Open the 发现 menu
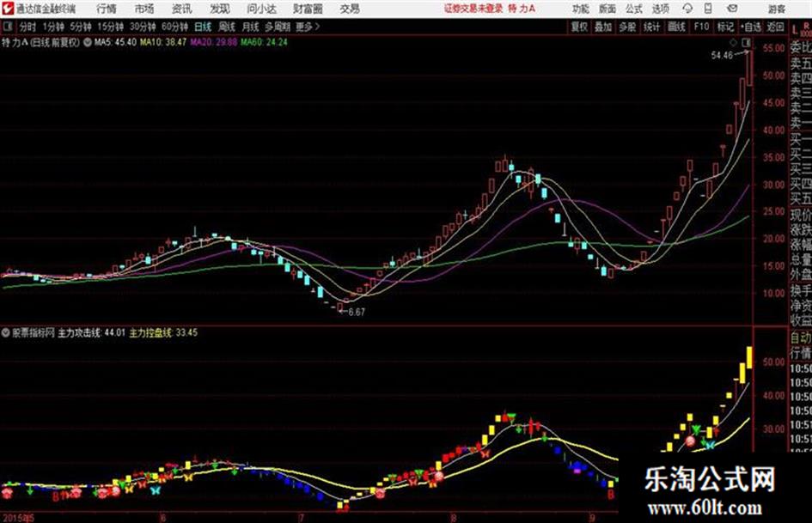 tap(220, 9)
